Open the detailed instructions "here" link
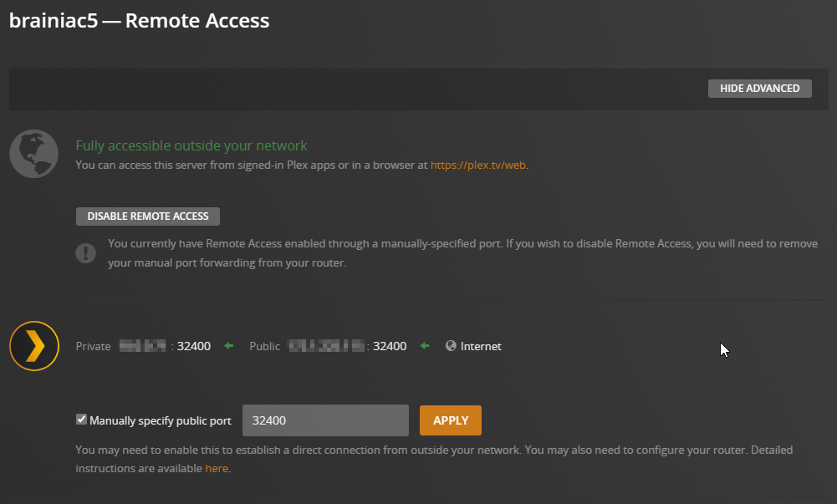 click(217, 469)
